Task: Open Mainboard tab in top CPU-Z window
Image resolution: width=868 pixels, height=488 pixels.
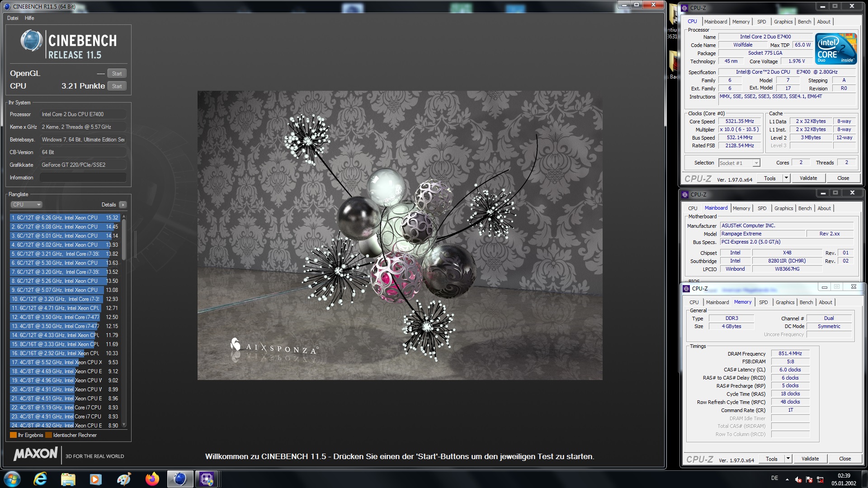Action: pyautogui.click(x=716, y=22)
